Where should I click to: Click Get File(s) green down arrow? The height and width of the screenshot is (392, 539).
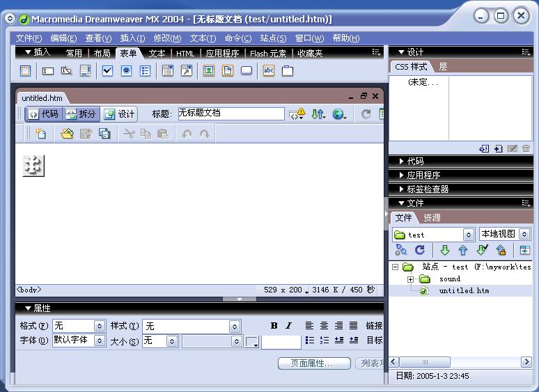[x=445, y=250]
